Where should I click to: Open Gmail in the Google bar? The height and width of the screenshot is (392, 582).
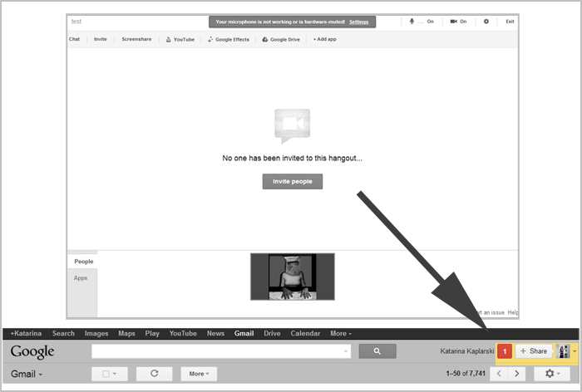[244, 333]
